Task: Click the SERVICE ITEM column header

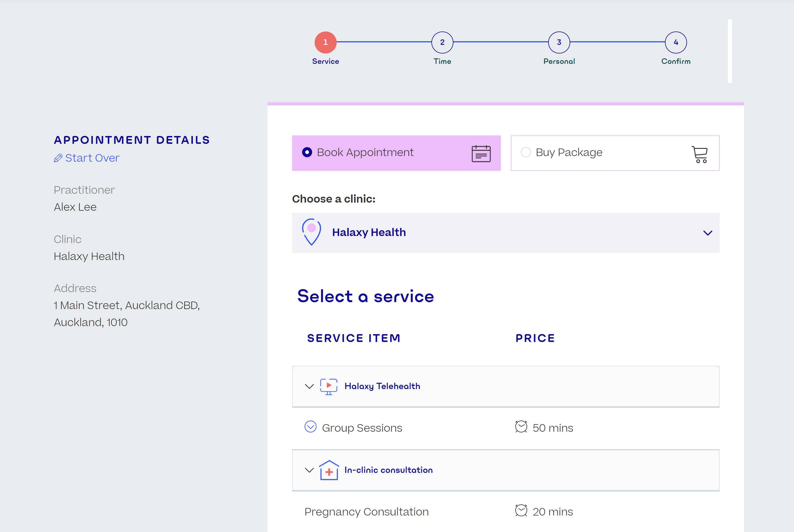Action: 354,338
